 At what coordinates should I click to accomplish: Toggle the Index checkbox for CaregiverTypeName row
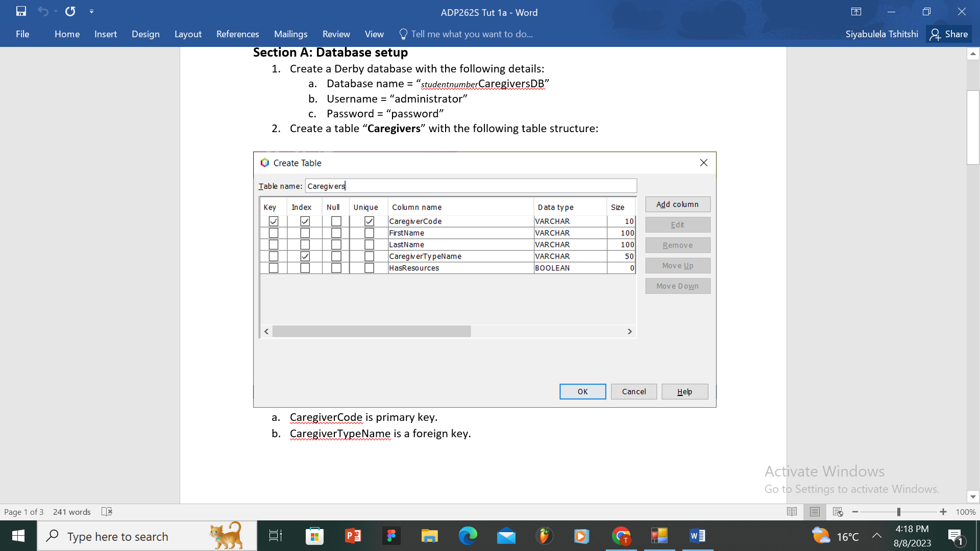305,256
